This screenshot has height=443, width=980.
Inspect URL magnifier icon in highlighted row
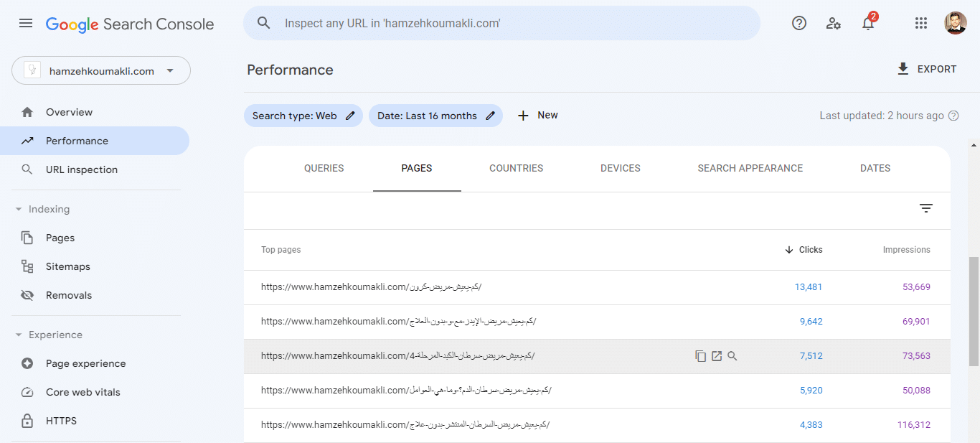732,356
